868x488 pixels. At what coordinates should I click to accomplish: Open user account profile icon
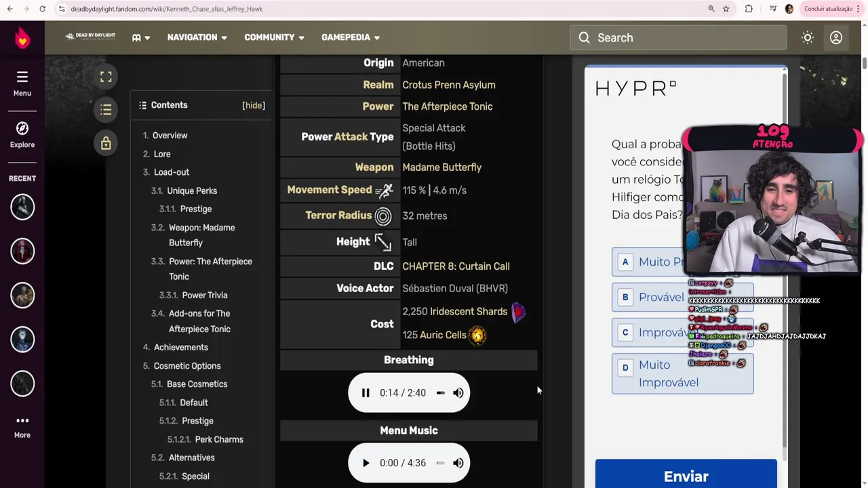click(x=836, y=38)
